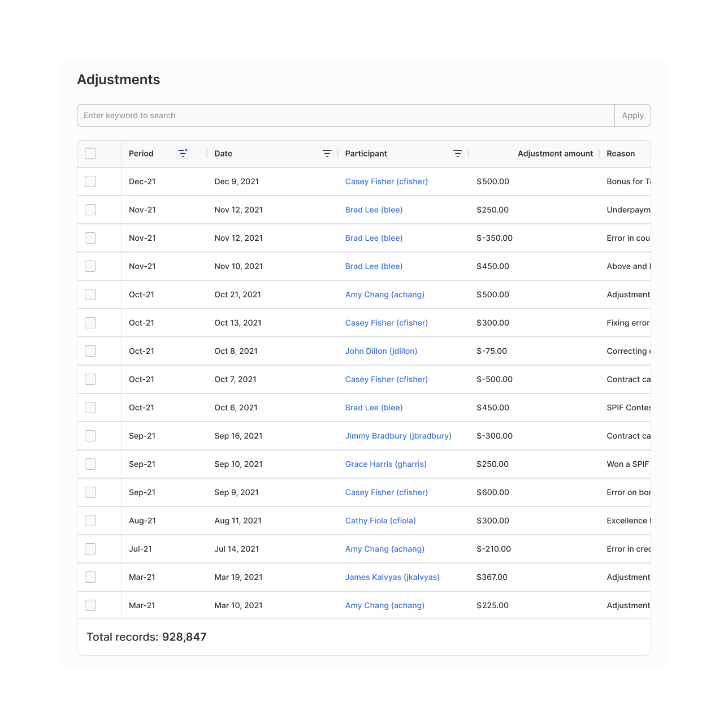Open John Dillon (jdillon) participant link
Screen dimensions: 728x728
point(381,351)
